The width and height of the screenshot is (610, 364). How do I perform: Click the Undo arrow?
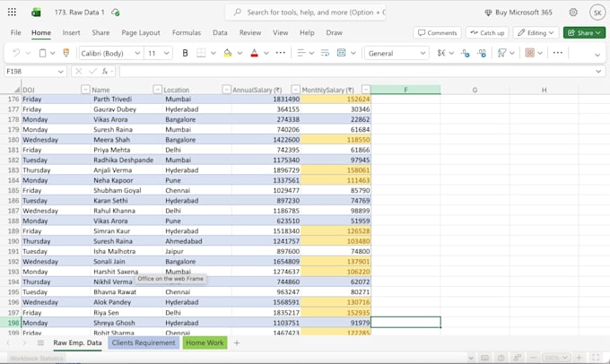[x=16, y=53]
